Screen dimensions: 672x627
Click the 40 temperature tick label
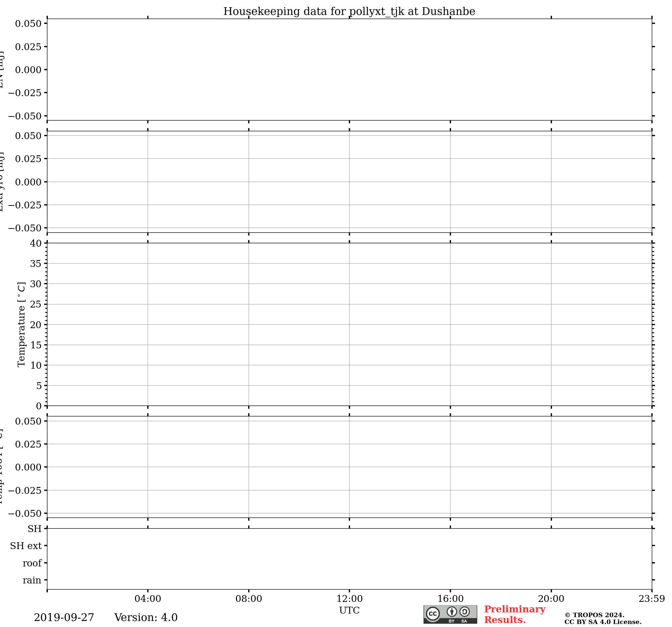pyautogui.click(x=36, y=243)
